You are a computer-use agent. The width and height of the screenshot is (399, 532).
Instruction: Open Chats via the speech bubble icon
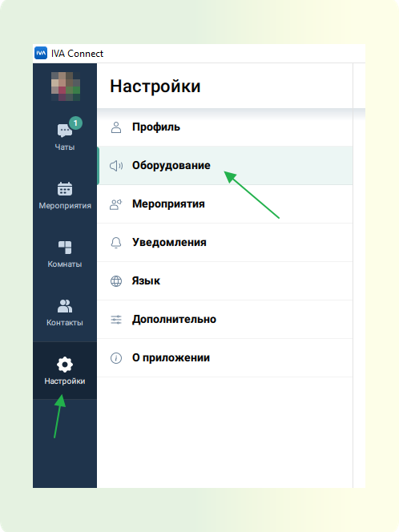[65, 131]
